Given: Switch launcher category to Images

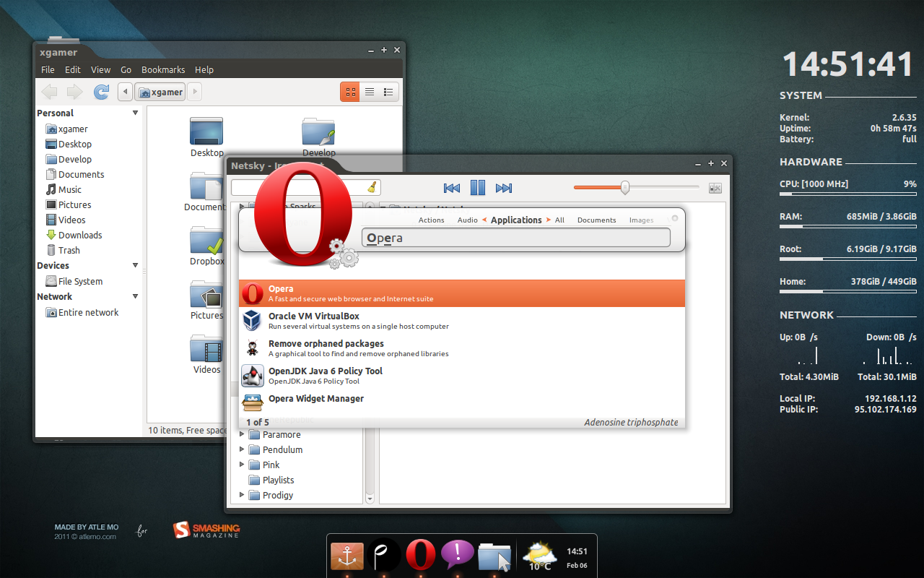Looking at the screenshot, I should click(x=641, y=220).
